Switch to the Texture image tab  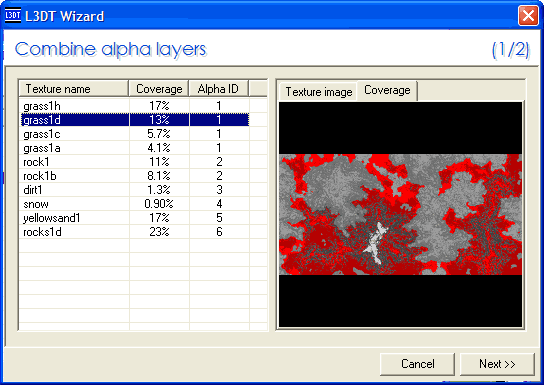(318, 92)
